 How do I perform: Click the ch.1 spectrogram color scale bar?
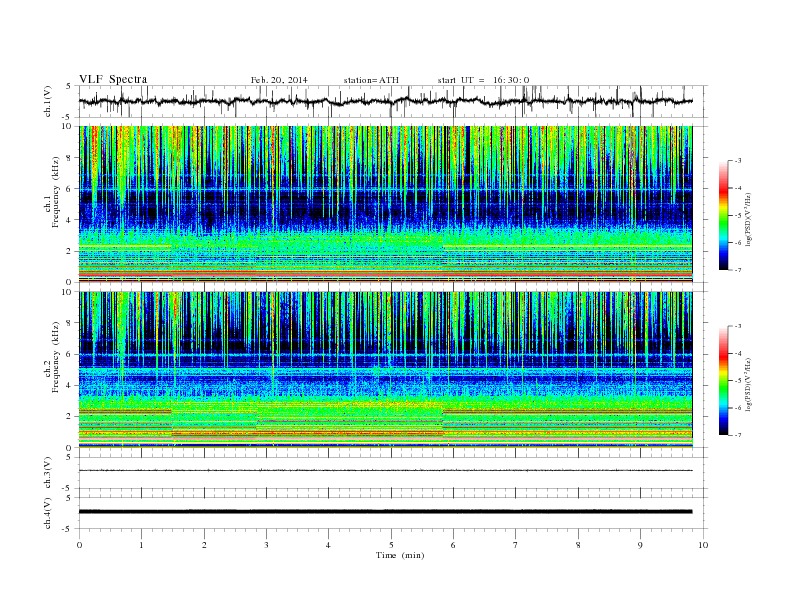point(724,216)
